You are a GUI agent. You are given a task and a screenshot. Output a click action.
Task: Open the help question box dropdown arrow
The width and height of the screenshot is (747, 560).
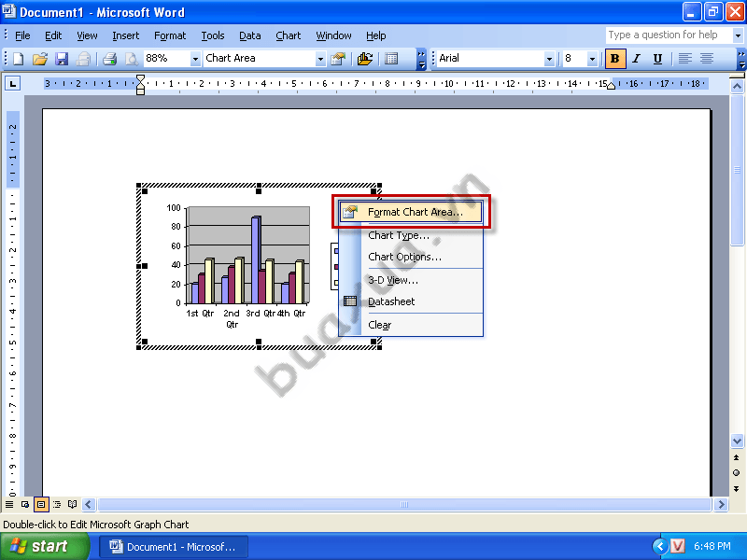[738, 35]
